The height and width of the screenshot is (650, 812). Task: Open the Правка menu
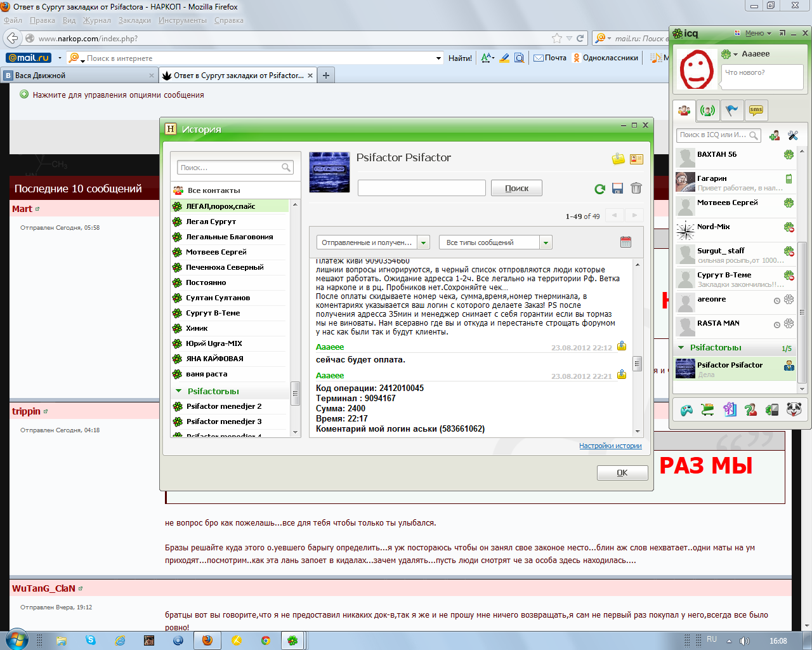pyautogui.click(x=43, y=20)
